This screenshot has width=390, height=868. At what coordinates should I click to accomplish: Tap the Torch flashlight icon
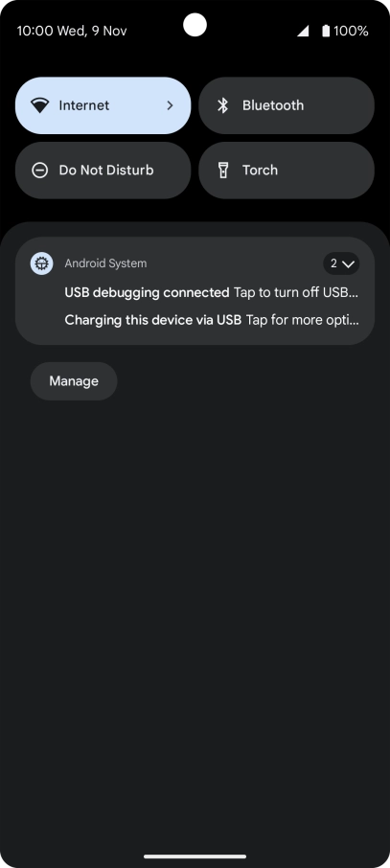(222, 170)
